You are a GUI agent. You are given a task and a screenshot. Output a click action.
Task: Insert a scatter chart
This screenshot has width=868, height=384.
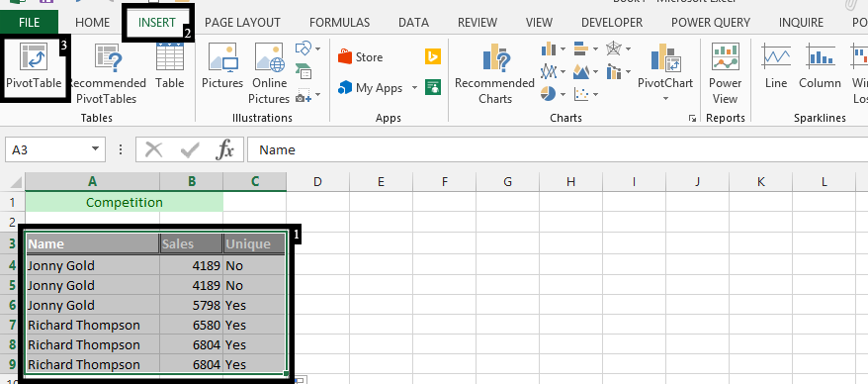[x=581, y=94]
